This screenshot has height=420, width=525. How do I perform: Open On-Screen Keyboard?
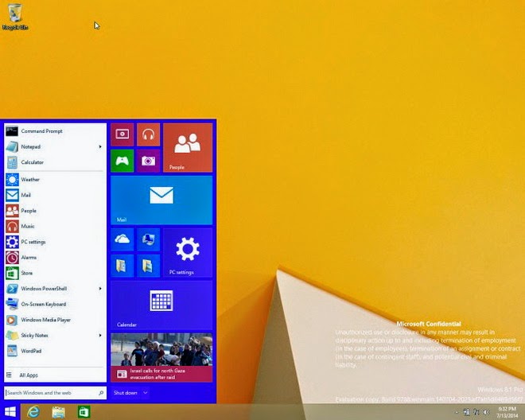click(x=55, y=304)
